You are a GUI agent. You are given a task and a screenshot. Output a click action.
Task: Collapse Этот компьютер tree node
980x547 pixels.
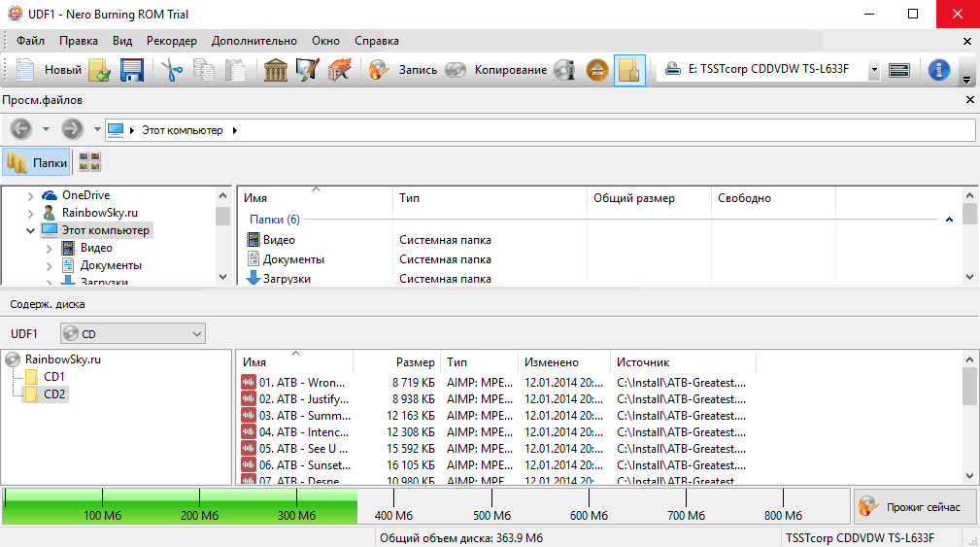(x=30, y=230)
